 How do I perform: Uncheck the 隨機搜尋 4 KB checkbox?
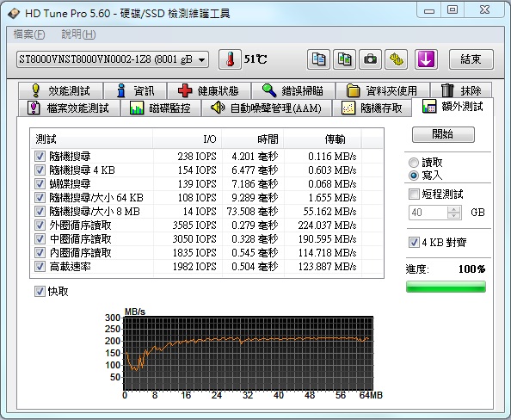(x=40, y=170)
